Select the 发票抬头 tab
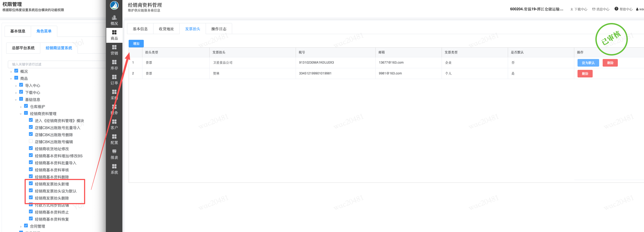The image size is (644, 232). click(x=193, y=29)
